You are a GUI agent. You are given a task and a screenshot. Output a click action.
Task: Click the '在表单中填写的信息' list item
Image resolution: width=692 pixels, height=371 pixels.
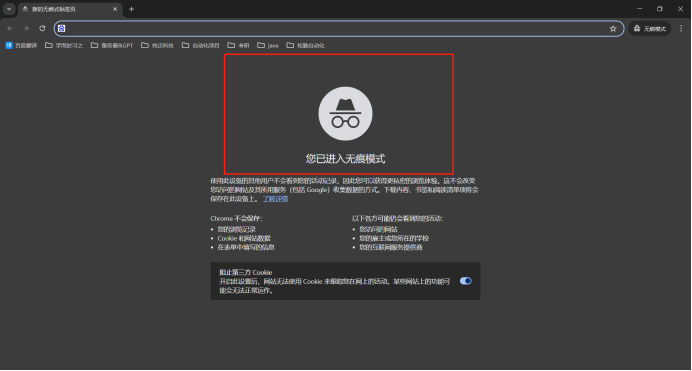[x=246, y=247]
